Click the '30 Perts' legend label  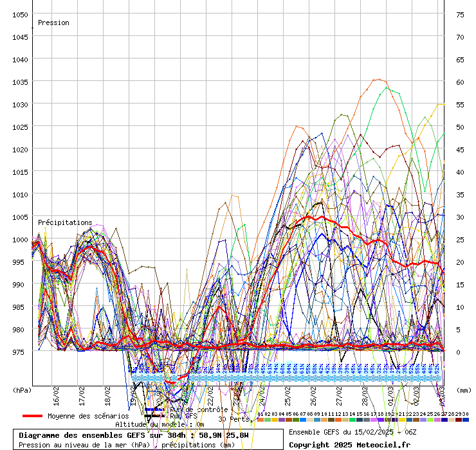pyautogui.click(x=233, y=419)
